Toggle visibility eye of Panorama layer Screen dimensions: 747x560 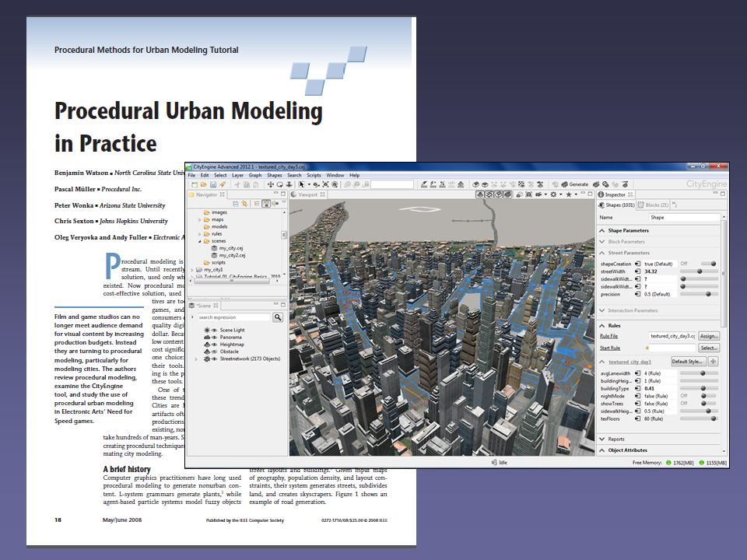215,337
